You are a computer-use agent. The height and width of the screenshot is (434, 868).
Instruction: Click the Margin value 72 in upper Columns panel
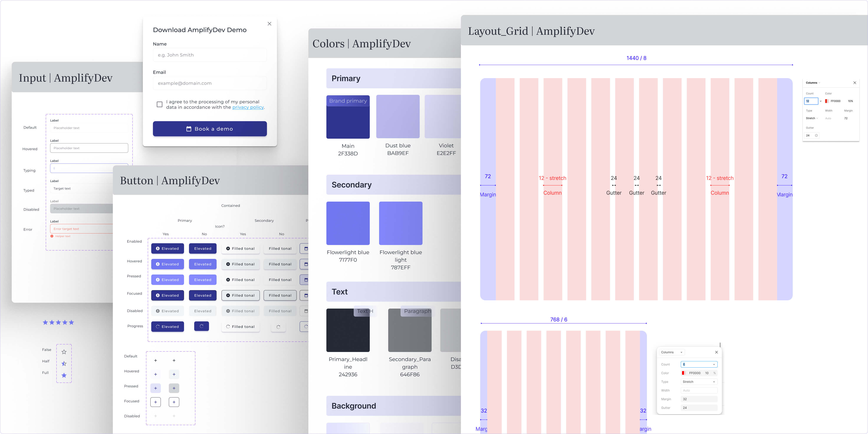(846, 118)
